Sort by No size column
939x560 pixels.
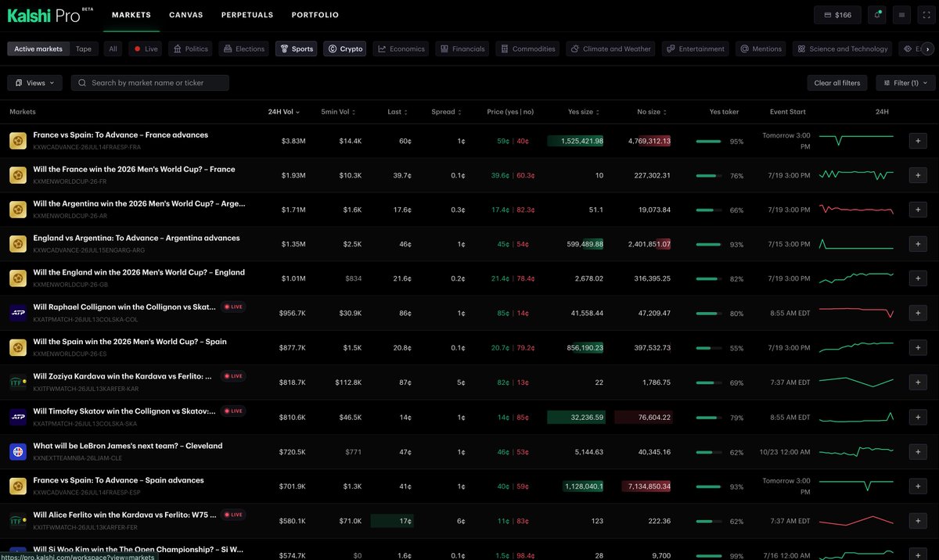[651, 112]
